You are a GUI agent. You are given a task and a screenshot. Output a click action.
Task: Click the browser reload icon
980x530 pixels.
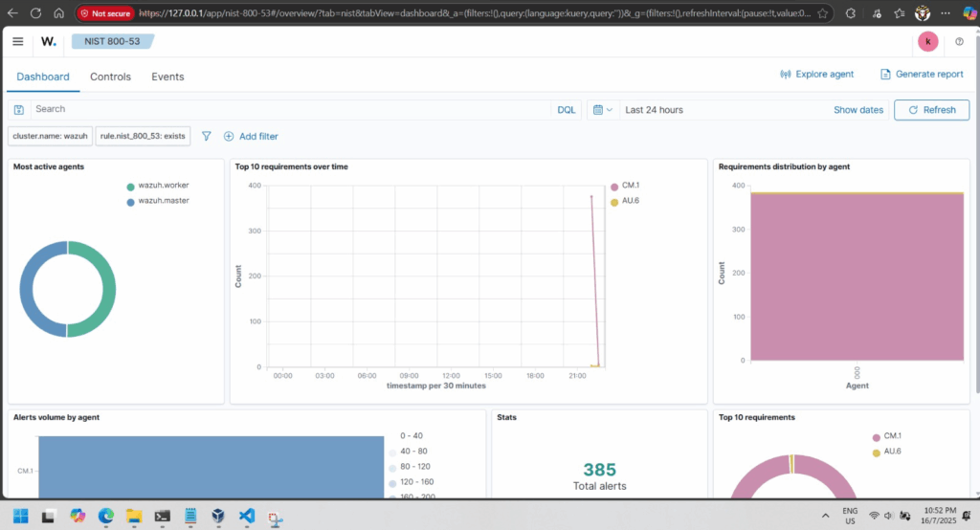(x=35, y=14)
